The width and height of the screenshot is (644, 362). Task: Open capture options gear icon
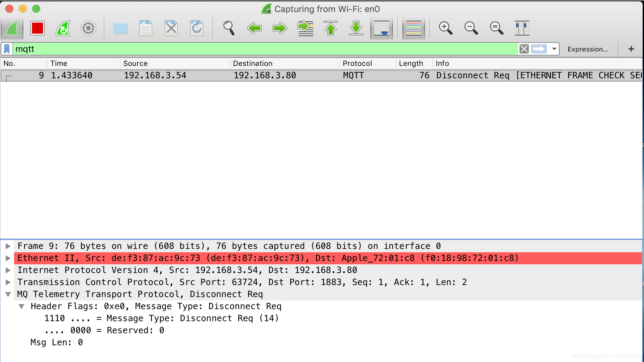[x=88, y=28]
